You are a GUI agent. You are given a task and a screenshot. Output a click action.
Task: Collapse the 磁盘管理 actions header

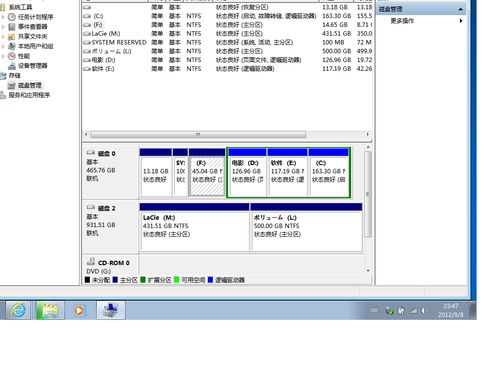pos(460,9)
